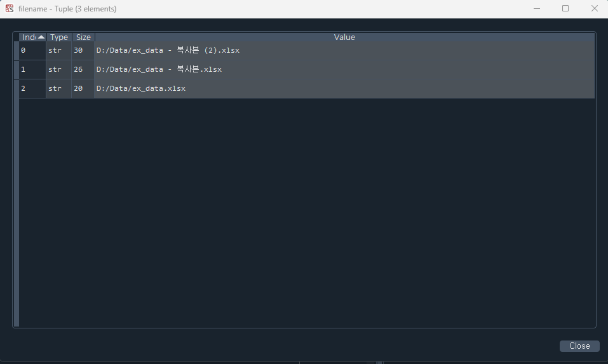Click the sort arrow on Index header
608x364 pixels.
[41, 37]
